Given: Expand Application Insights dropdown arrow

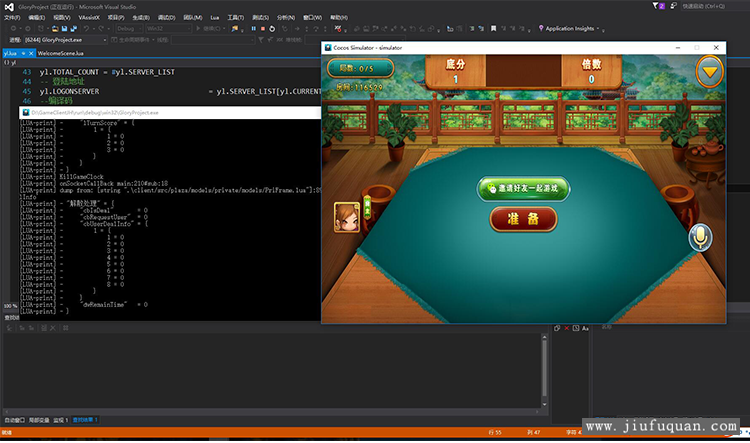Looking at the screenshot, I should (x=598, y=29).
